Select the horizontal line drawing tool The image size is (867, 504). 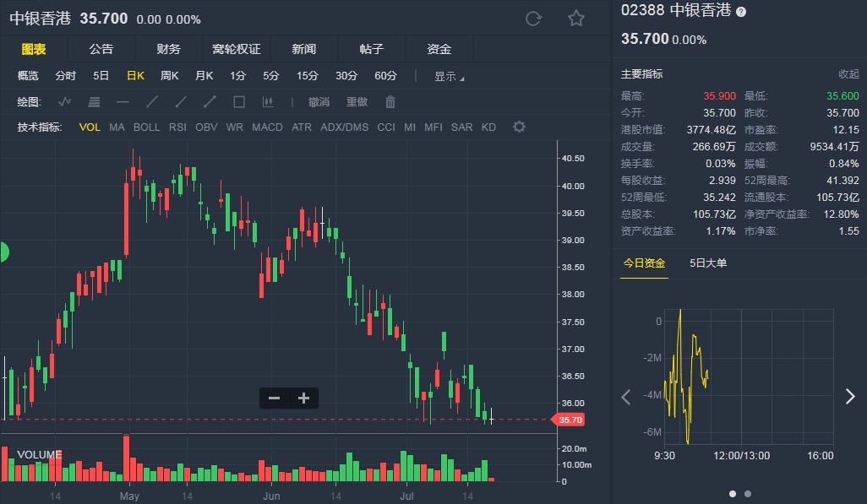(x=123, y=102)
